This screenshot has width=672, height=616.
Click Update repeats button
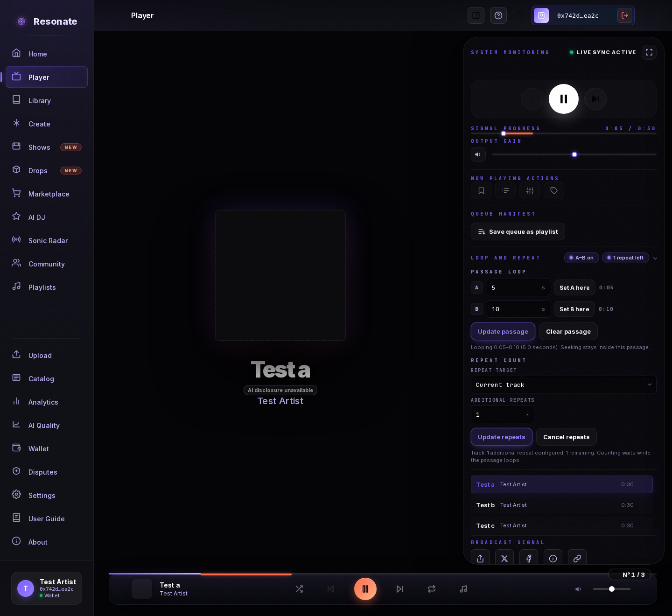[502, 437]
